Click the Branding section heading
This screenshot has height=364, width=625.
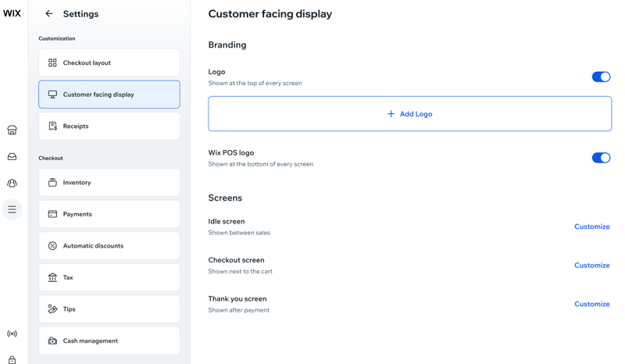[227, 45]
